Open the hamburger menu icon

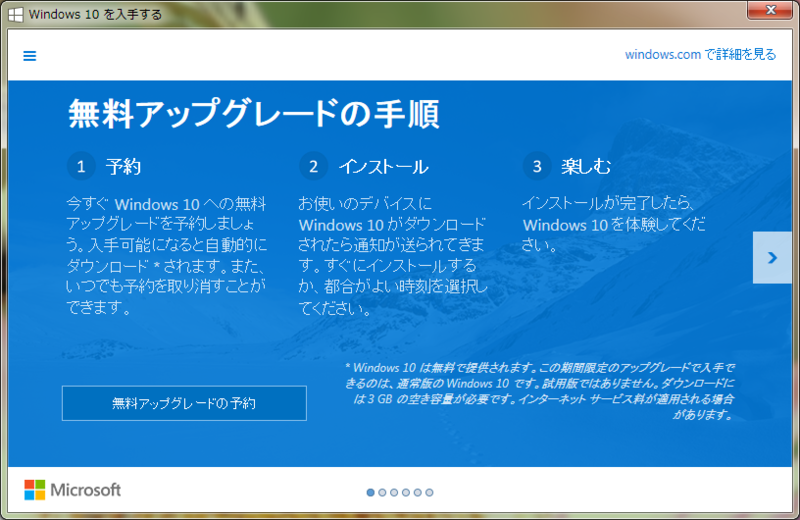pos(30,56)
